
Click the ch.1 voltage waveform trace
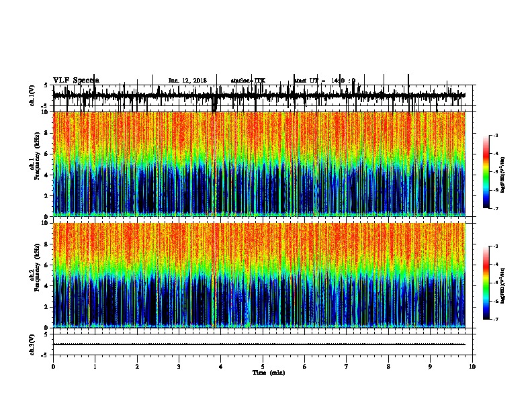point(259,95)
